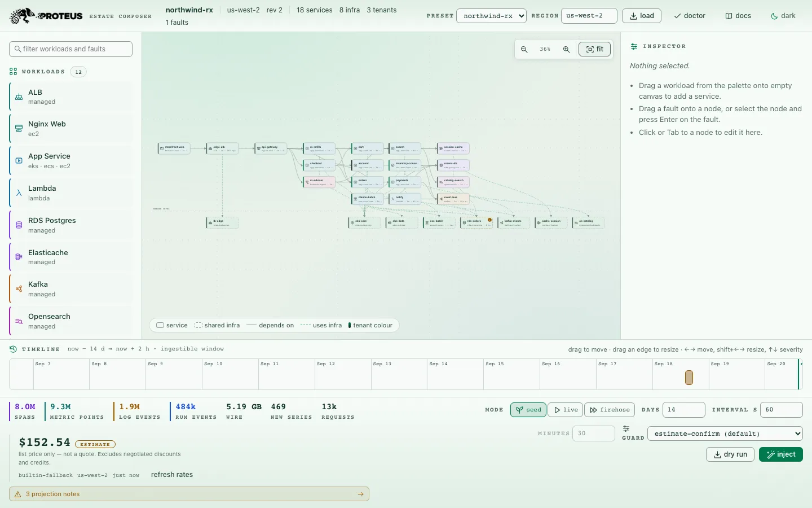Click the warning triangle on projection notes
This screenshot has width=812, height=508.
[x=18, y=494]
